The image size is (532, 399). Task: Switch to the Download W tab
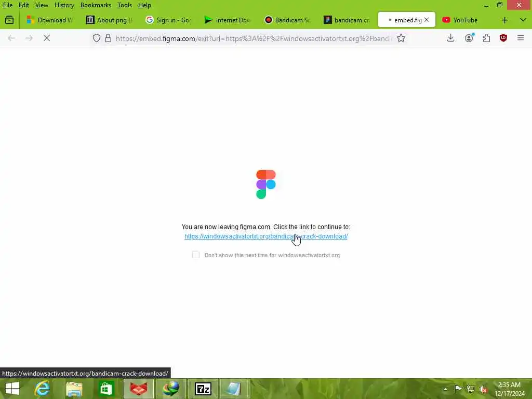click(x=50, y=20)
